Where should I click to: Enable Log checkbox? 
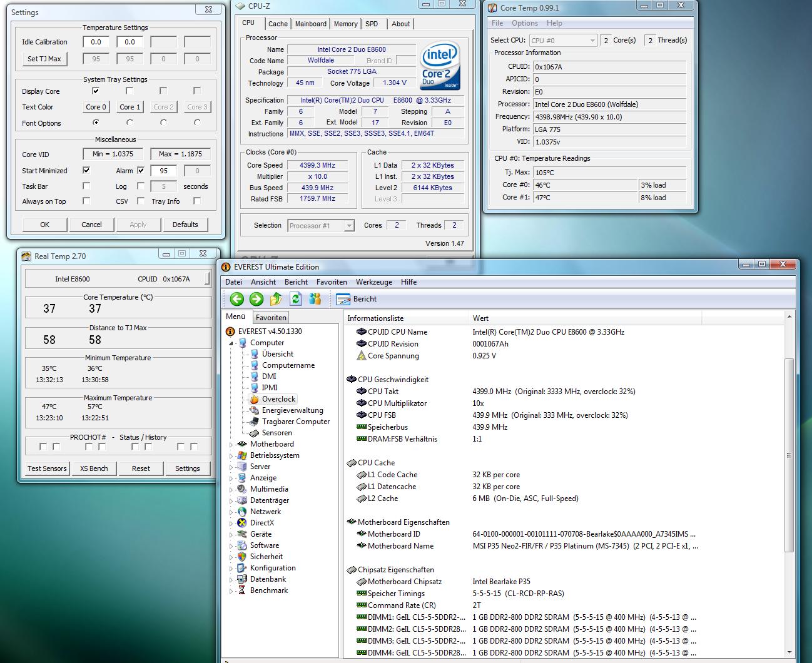coord(141,186)
